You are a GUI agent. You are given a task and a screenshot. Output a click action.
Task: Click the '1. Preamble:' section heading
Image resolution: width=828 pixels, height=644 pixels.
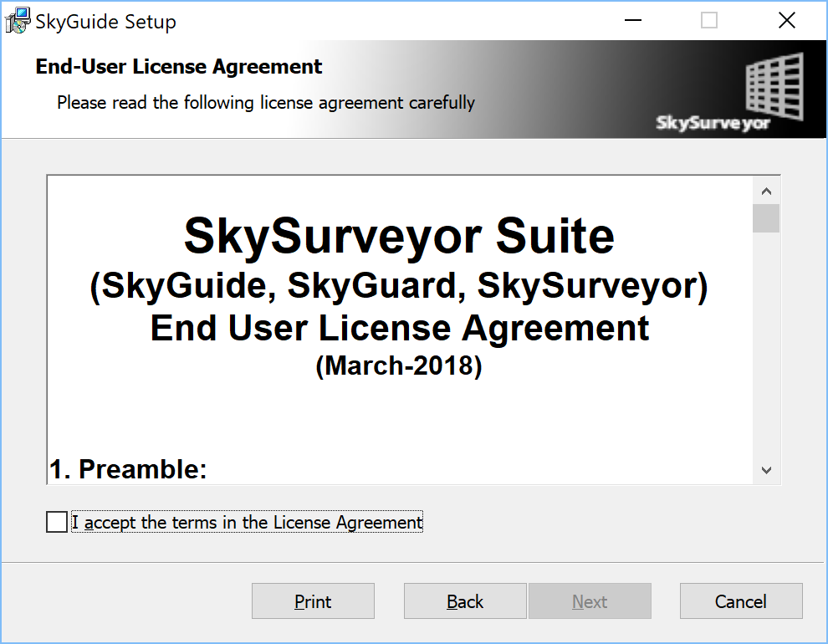point(128,469)
